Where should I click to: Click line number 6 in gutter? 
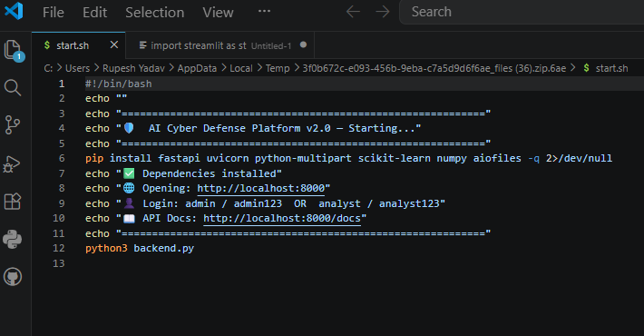(x=62, y=158)
